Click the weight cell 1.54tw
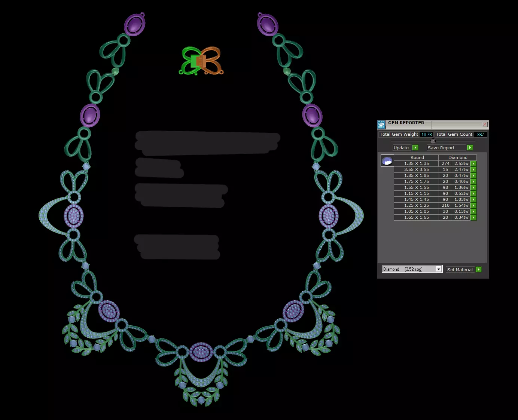This screenshot has height=420, width=518. (461, 205)
